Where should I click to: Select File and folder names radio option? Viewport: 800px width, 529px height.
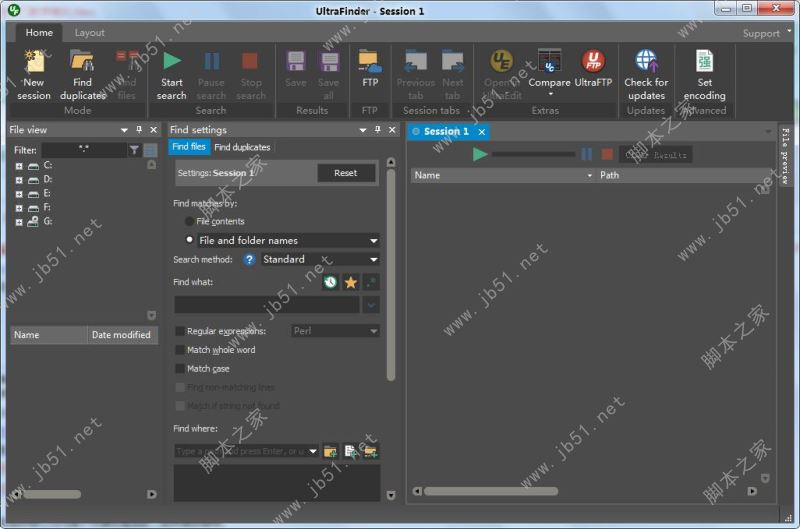click(189, 239)
